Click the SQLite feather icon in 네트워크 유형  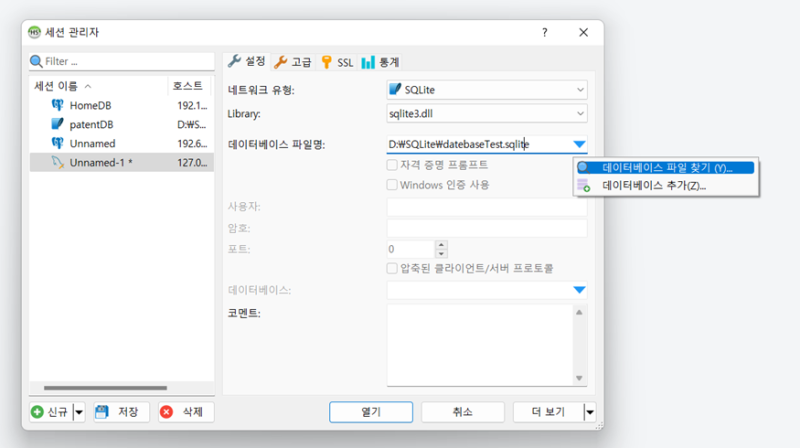(x=395, y=89)
